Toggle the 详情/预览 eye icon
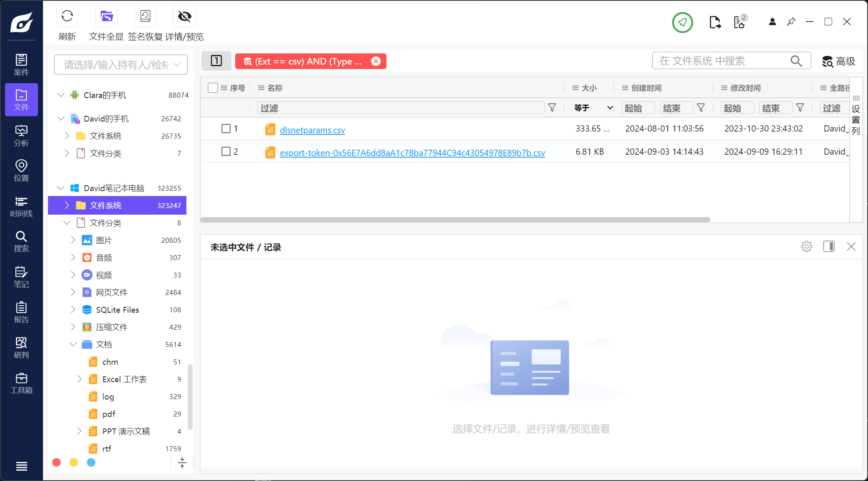The height and width of the screenshot is (481, 868). [184, 17]
